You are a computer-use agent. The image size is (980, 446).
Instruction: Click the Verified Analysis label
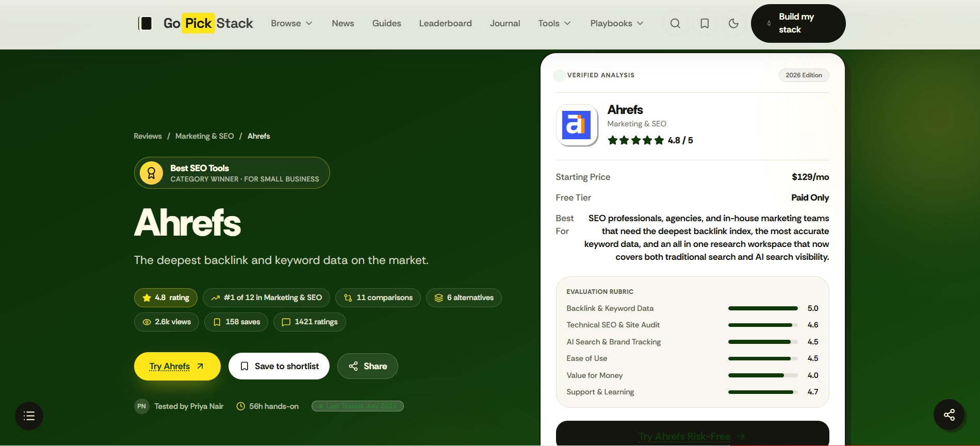601,75
